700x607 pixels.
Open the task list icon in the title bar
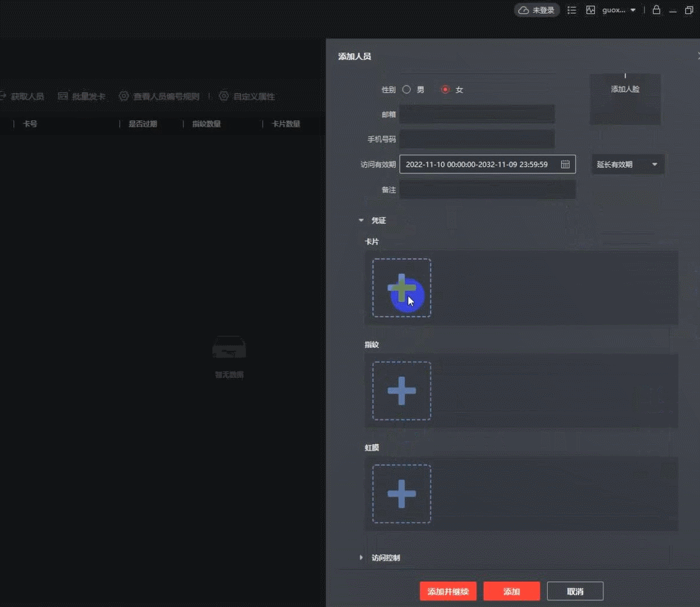572,10
